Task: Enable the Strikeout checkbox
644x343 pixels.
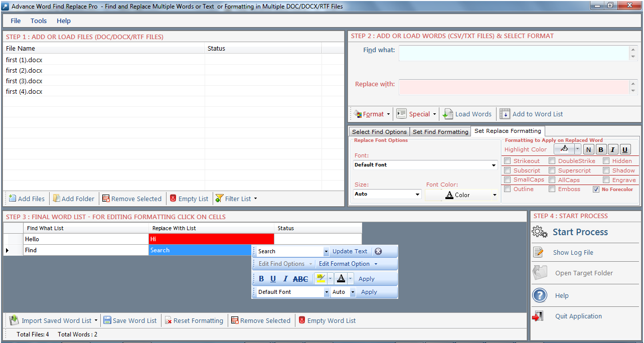Action: pyautogui.click(x=508, y=161)
